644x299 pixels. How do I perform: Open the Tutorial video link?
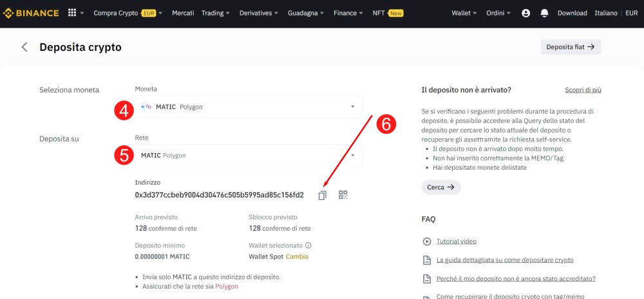457,241
